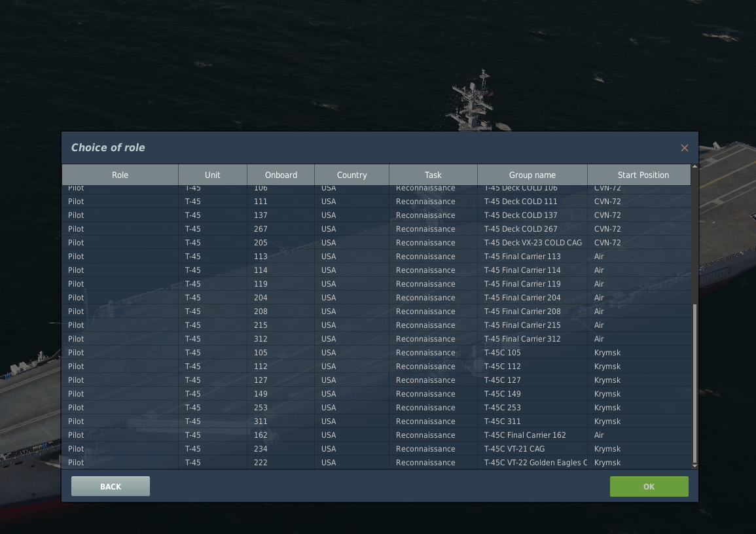Click onboard number 162
This screenshot has width=756, height=534.
(261, 435)
